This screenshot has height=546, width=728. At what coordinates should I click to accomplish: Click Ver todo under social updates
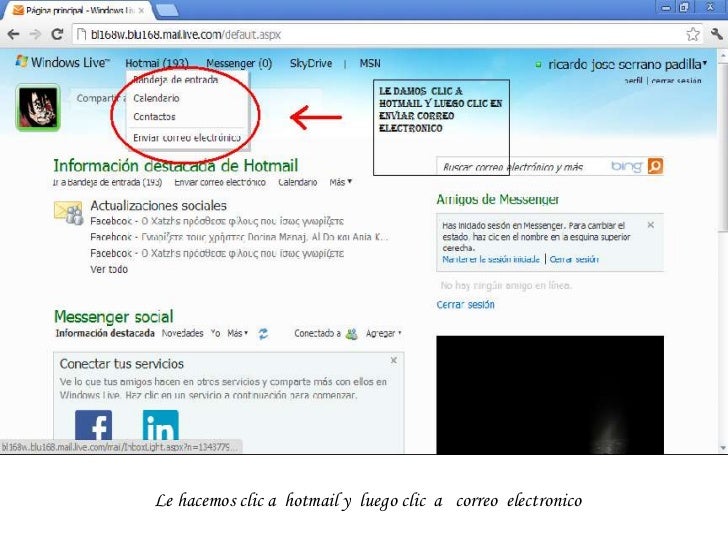[x=109, y=269]
